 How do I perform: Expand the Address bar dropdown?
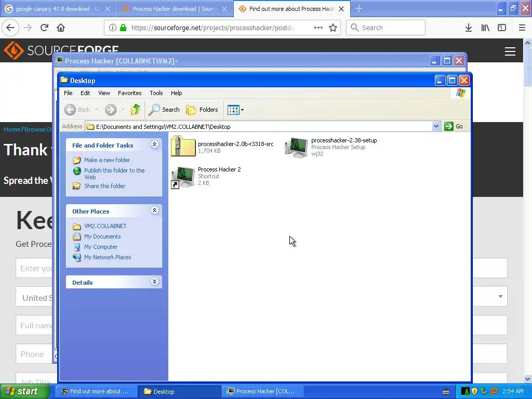click(436, 127)
